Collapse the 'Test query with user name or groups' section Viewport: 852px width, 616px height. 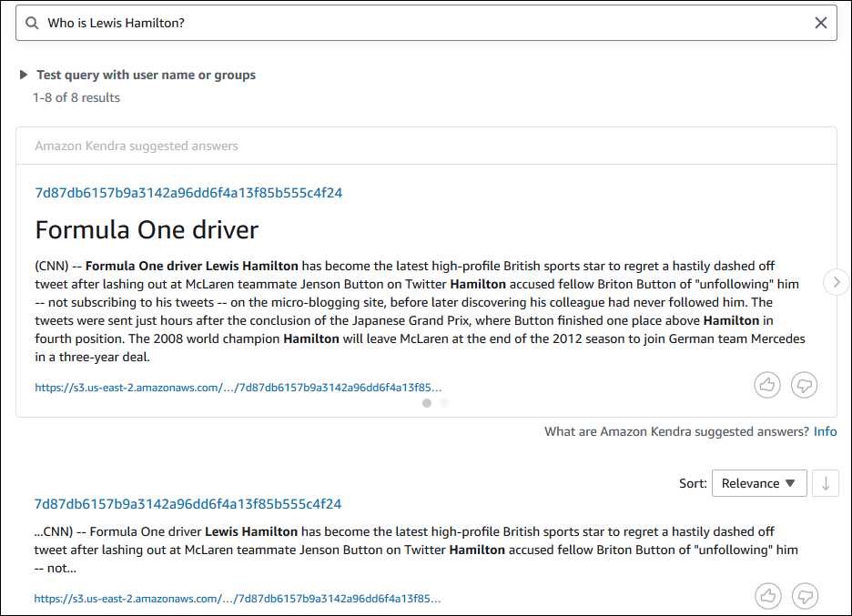(x=23, y=75)
